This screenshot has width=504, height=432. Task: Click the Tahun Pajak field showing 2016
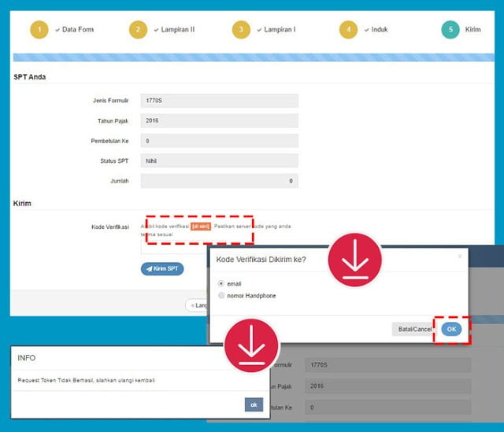pos(219,120)
